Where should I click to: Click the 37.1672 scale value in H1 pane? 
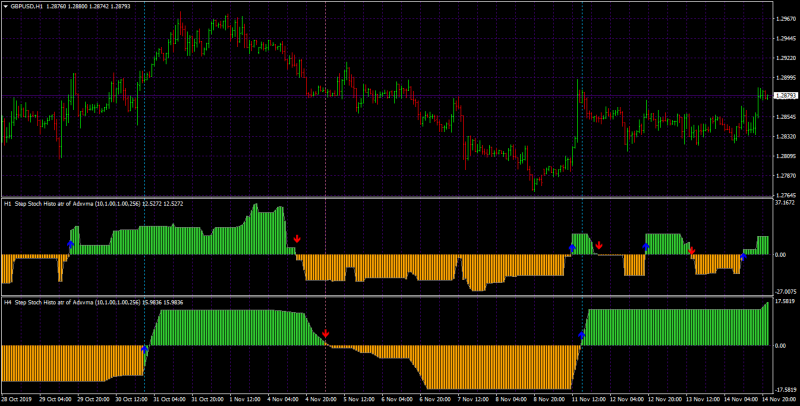pyautogui.click(x=786, y=202)
